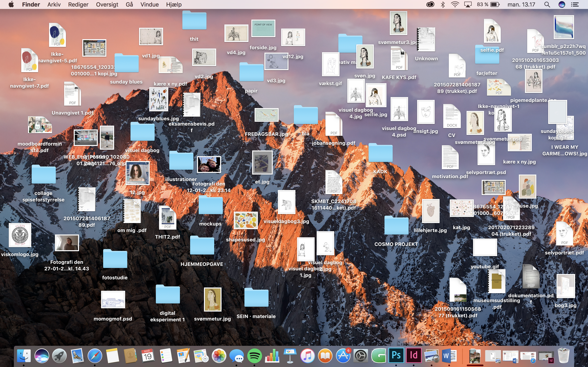Click the Siri icon in menu bar
This screenshot has height=367, width=588.
[561, 4]
